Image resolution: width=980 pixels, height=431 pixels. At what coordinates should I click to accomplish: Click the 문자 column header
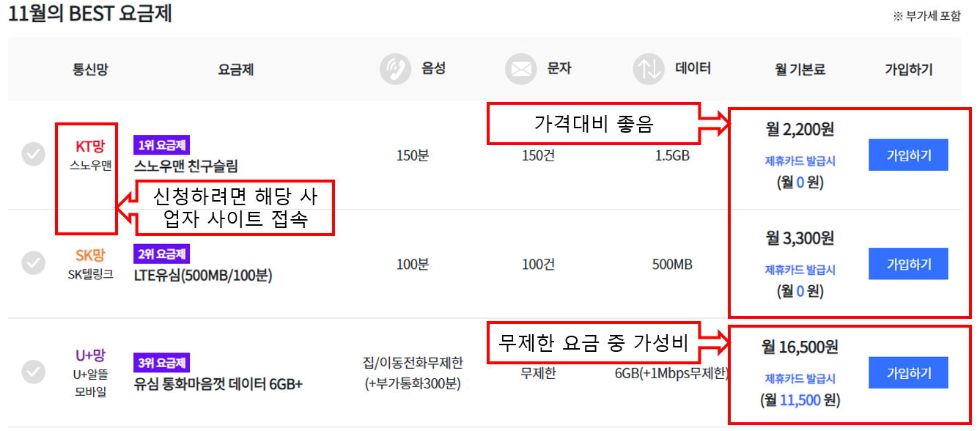point(559,68)
